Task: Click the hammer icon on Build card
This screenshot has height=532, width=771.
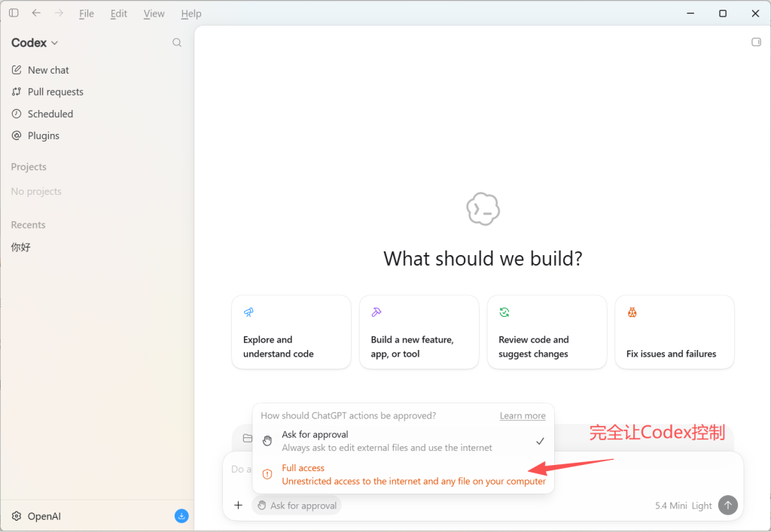Action: point(376,312)
